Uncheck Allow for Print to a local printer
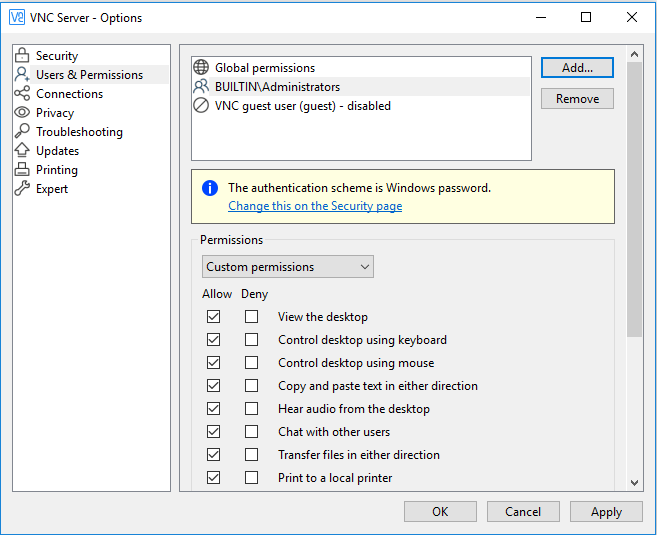Viewport: 657px width, 535px height. coord(213,478)
